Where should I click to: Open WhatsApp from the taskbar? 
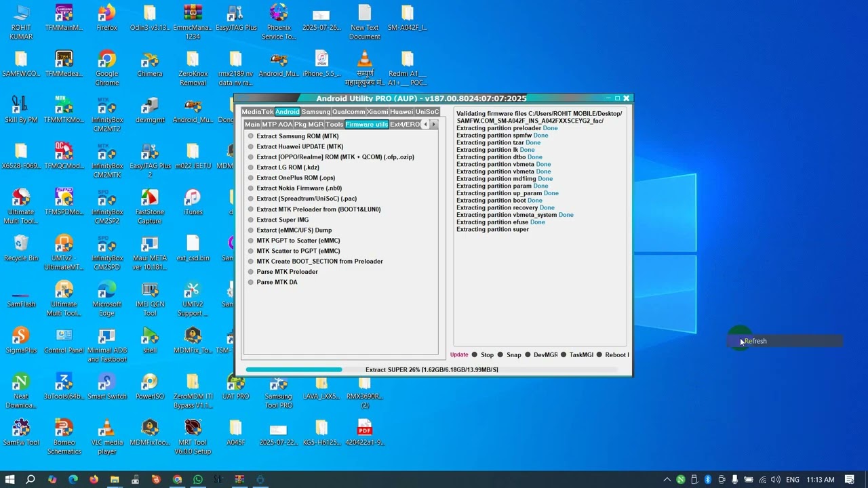click(x=198, y=479)
